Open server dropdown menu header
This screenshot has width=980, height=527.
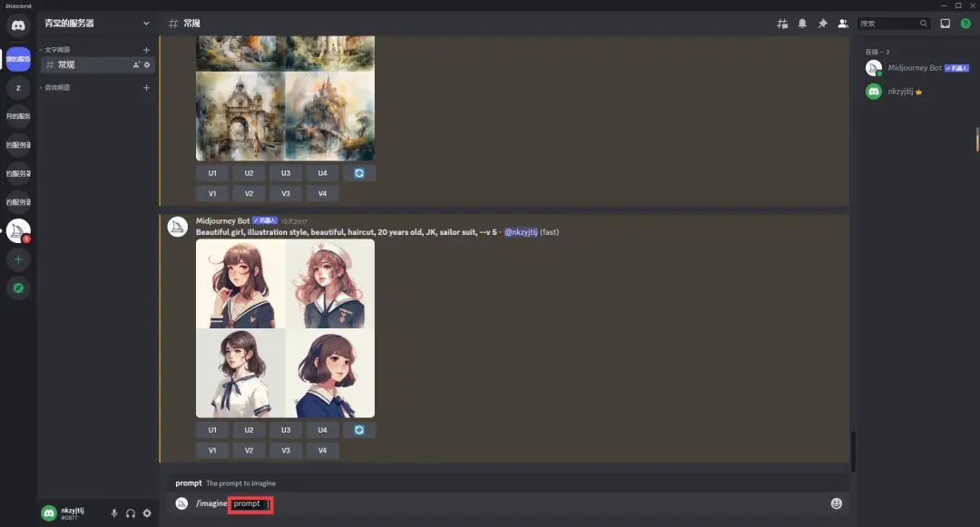(97, 24)
